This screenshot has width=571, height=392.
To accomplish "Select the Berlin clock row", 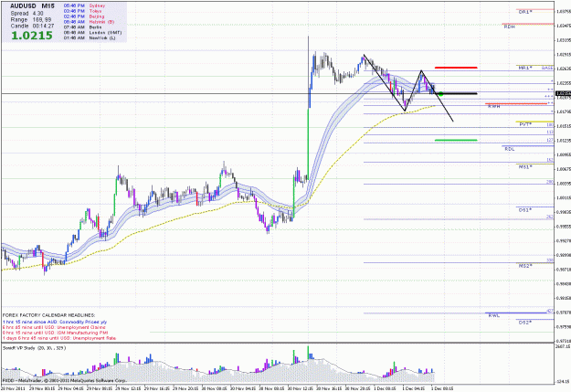I will (82, 27).
